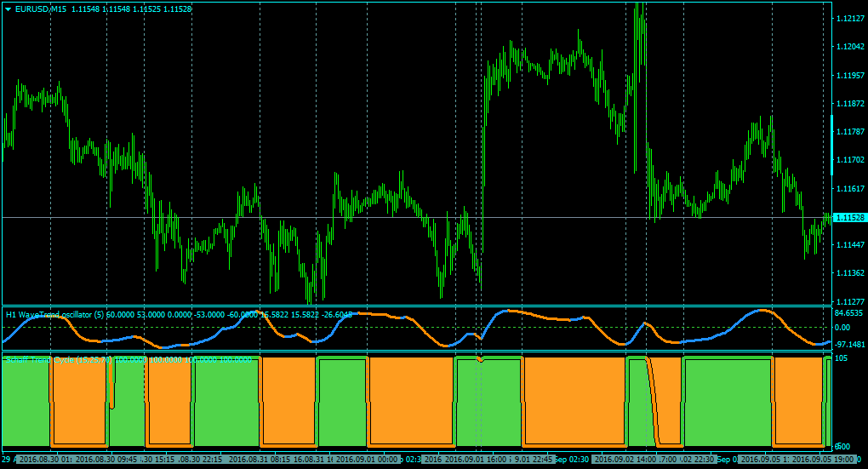The height and width of the screenshot is (469, 868).
Task: Click the -97.1481 oscillator scale value
Action: click(850, 345)
